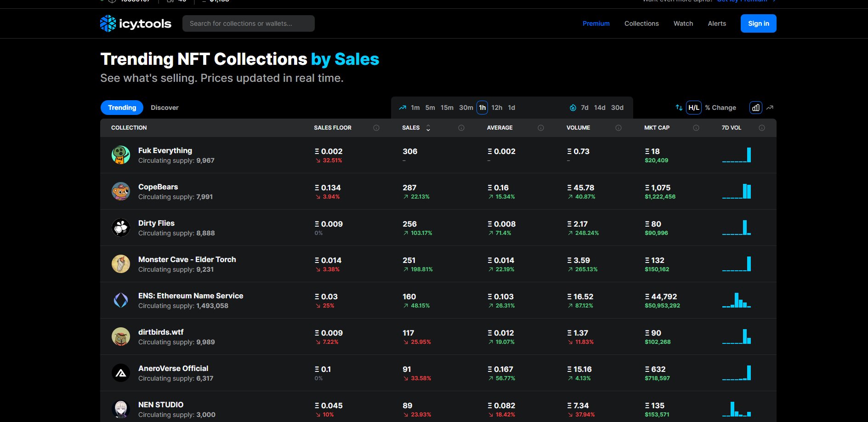
Task: Click the trending arrow icon beside 1m
Action: pos(403,108)
